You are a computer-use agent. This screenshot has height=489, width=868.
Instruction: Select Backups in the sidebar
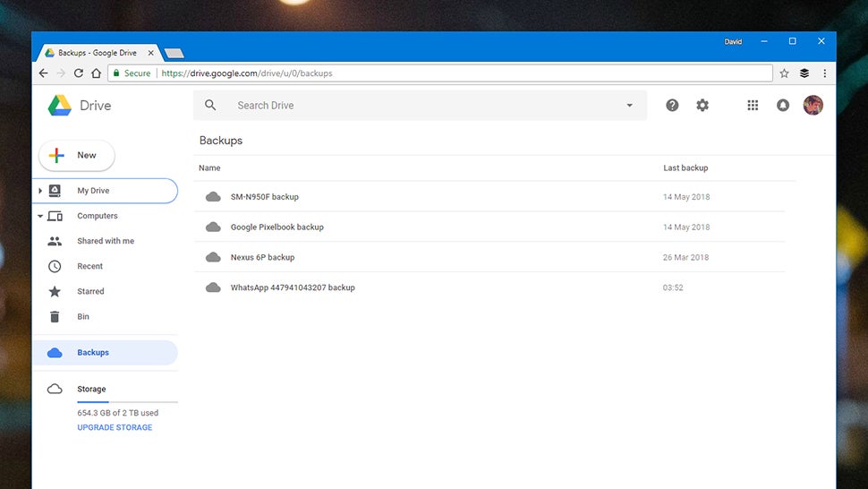106,353
